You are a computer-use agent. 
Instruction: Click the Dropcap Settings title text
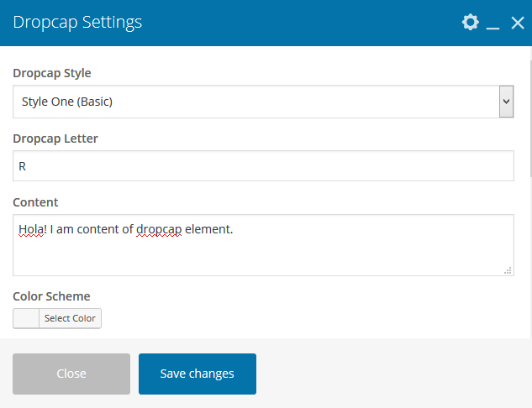coord(77,23)
